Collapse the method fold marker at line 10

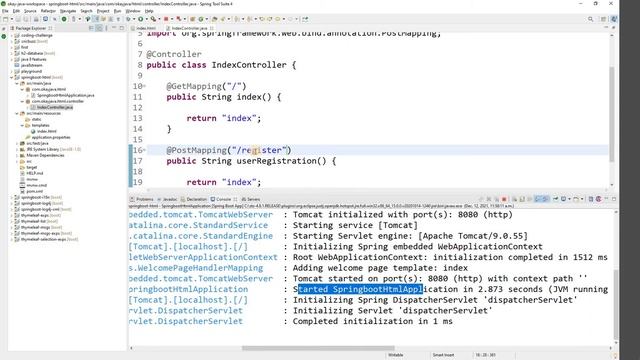(x=144, y=86)
